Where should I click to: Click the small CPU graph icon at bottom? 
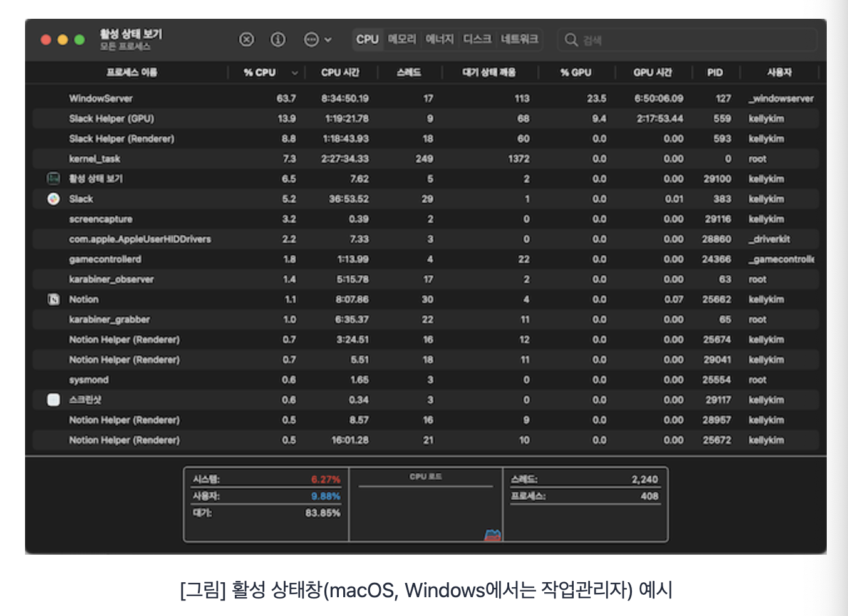pyautogui.click(x=492, y=534)
